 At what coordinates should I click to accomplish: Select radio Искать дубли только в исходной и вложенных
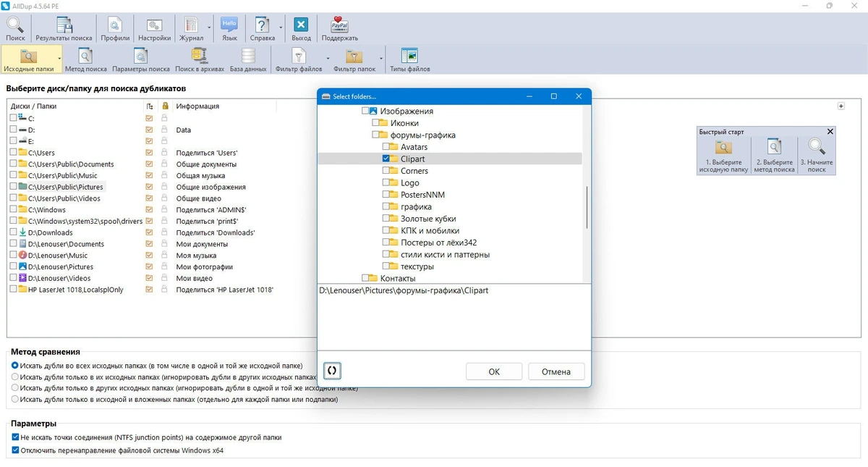tap(15, 399)
